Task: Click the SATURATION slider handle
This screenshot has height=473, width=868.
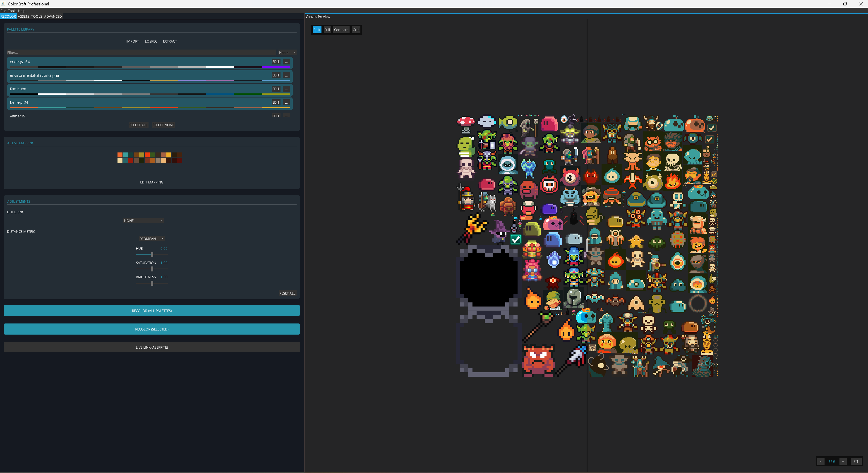Action: [x=152, y=269]
